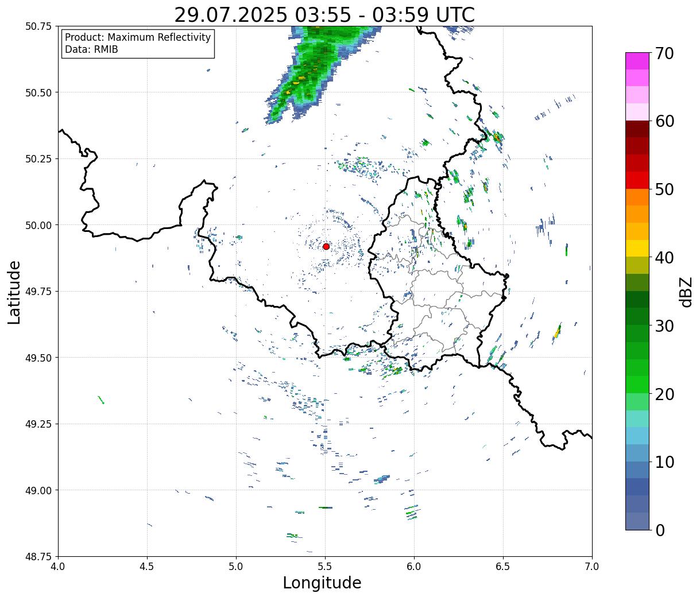700x597 pixels.
Task: Click the red radar location marker
Action: click(x=326, y=246)
